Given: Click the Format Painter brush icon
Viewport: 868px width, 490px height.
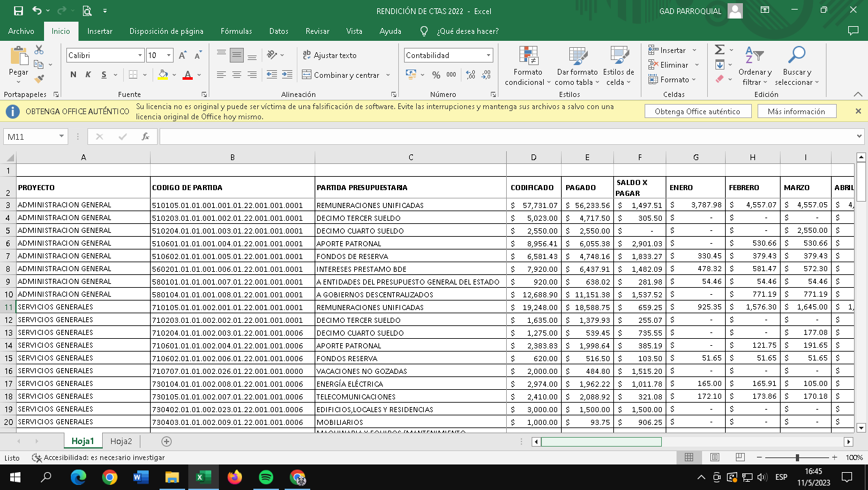Looking at the screenshot, I should click(39, 79).
